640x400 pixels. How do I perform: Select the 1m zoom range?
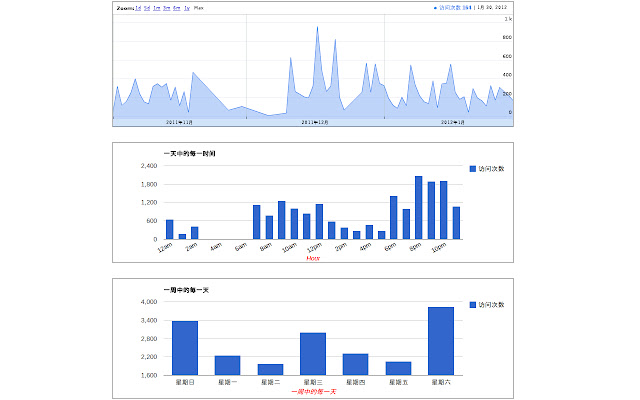(157, 7)
